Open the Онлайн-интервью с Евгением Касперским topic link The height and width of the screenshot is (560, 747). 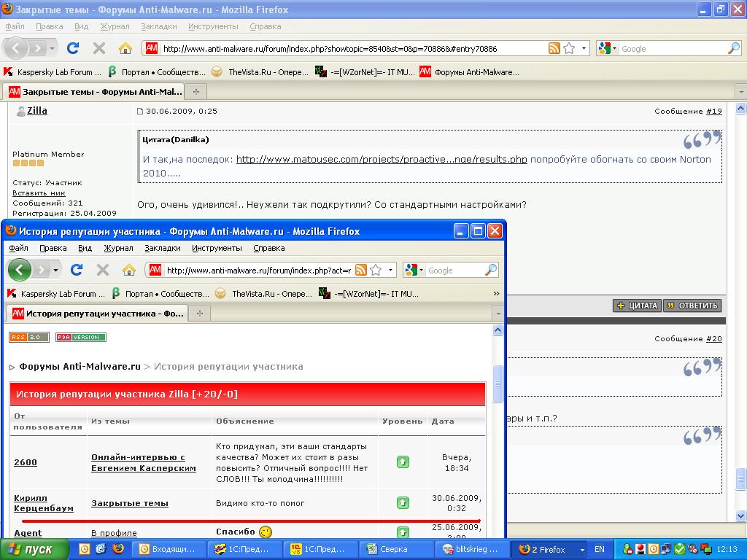coord(144,462)
